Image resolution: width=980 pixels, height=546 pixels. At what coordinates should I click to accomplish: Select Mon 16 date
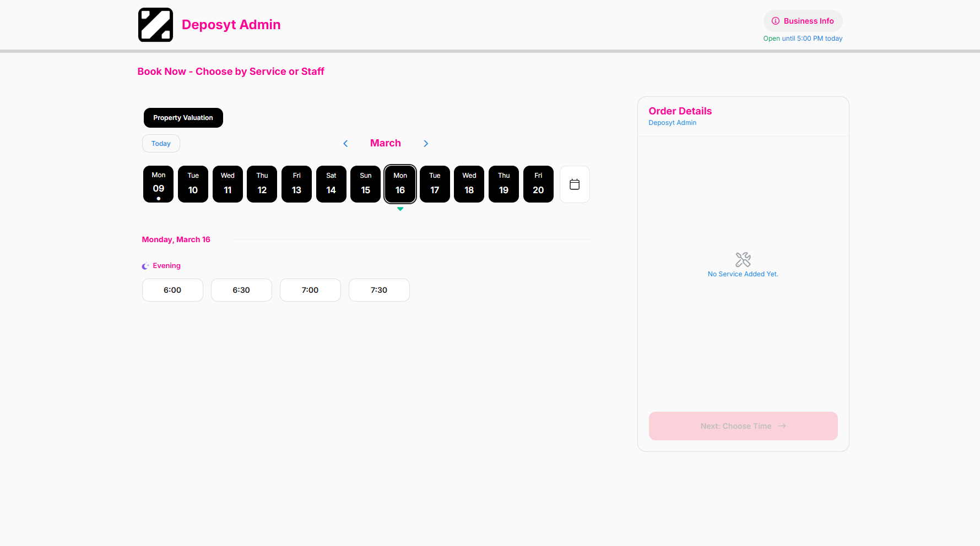pyautogui.click(x=400, y=184)
